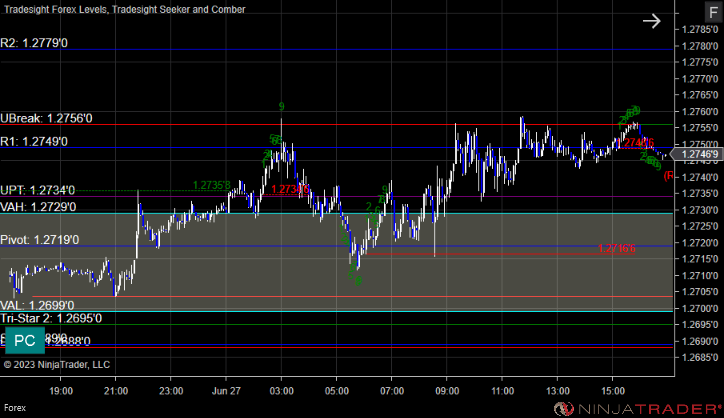Click the 09:00 time axis label
Image resolution: width=724 pixels, height=418 pixels.
(x=447, y=391)
